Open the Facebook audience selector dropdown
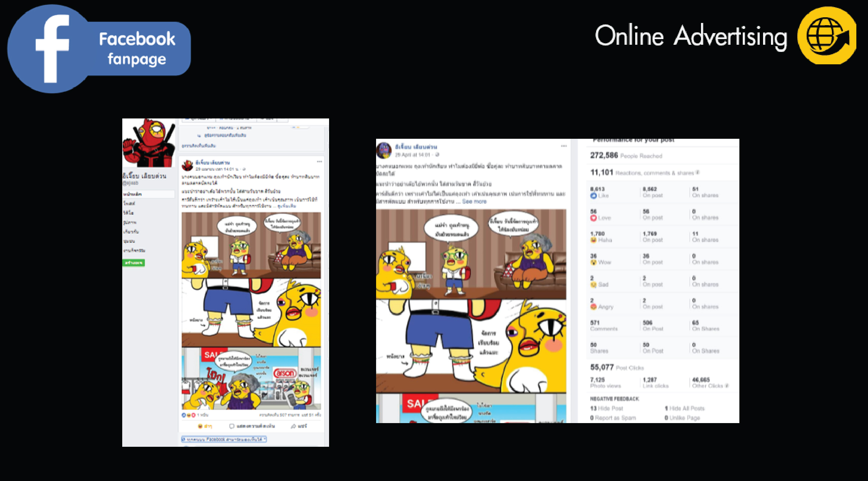Viewport: 868px width, 481px height. point(224,439)
